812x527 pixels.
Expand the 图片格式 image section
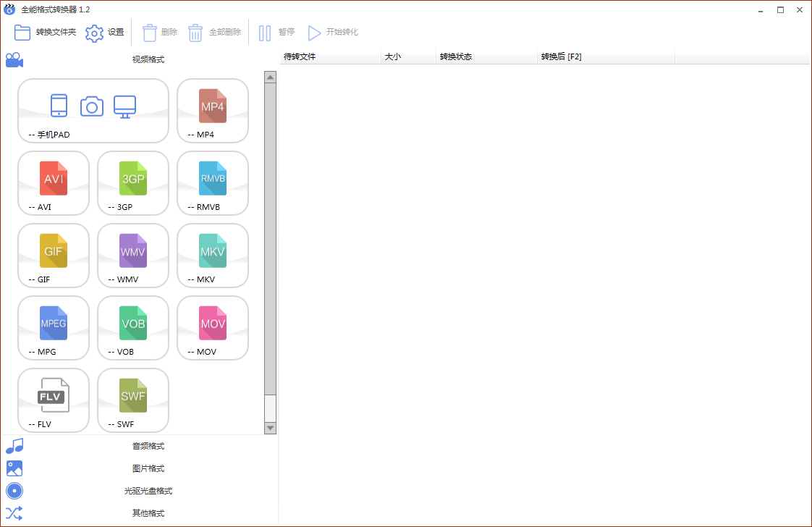tap(148, 468)
